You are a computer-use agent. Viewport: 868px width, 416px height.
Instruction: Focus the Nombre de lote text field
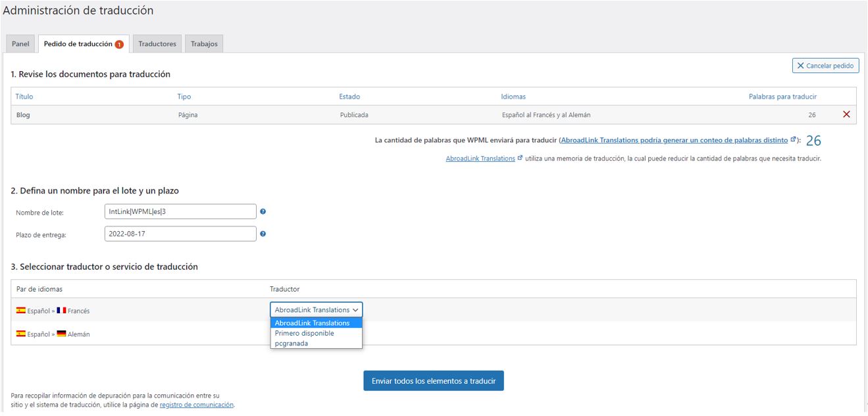pyautogui.click(x=180, y=211)
